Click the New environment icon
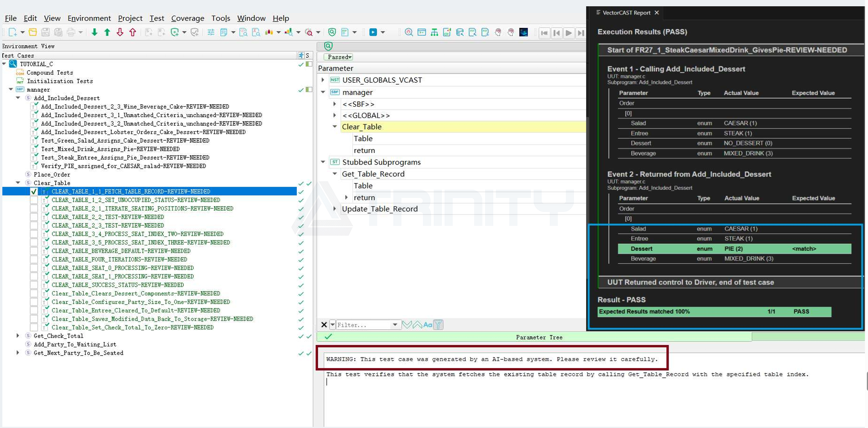Viewport: 868px width, 428px height. 13,33
